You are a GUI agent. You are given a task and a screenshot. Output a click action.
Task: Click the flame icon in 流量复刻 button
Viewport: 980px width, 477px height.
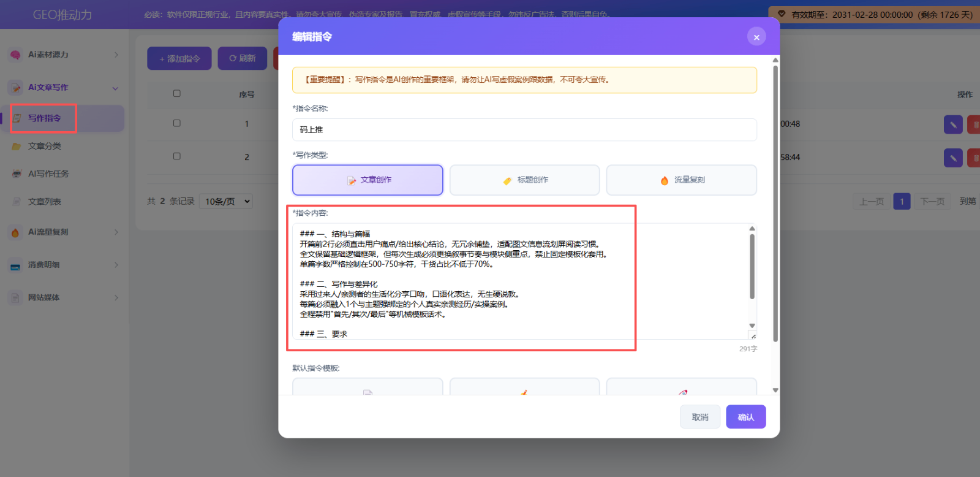[x=665, y=180]
